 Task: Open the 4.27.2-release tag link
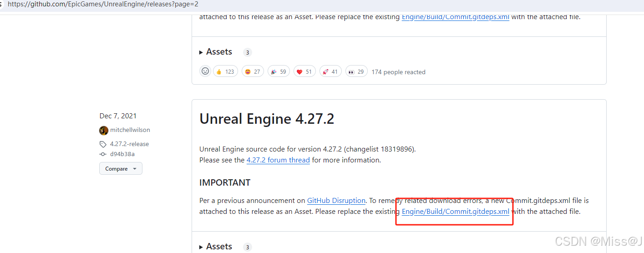click(x=129, y=144)
